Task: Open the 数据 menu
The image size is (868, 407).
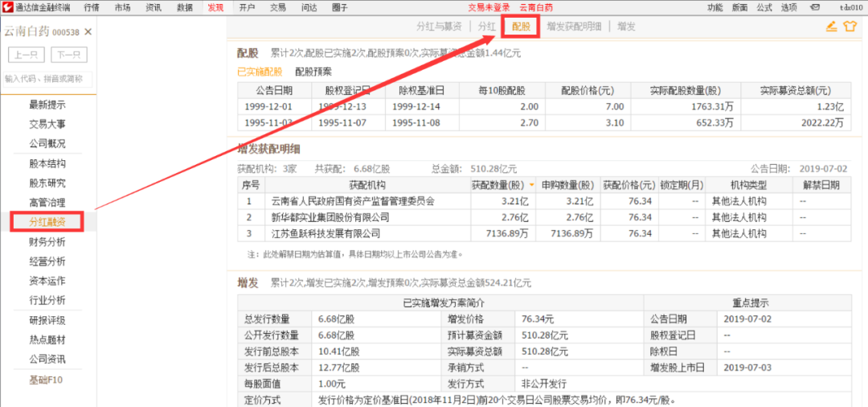Action: click(185, 7)
